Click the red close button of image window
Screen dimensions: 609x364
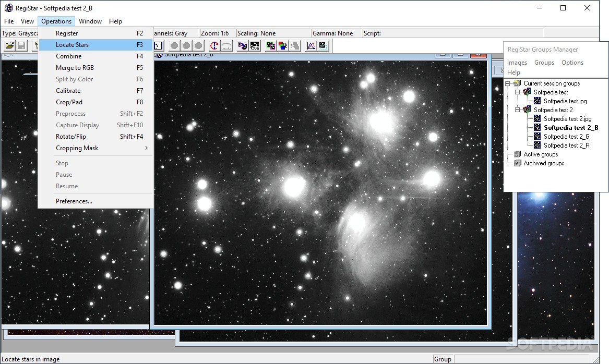tap(479, 55)
